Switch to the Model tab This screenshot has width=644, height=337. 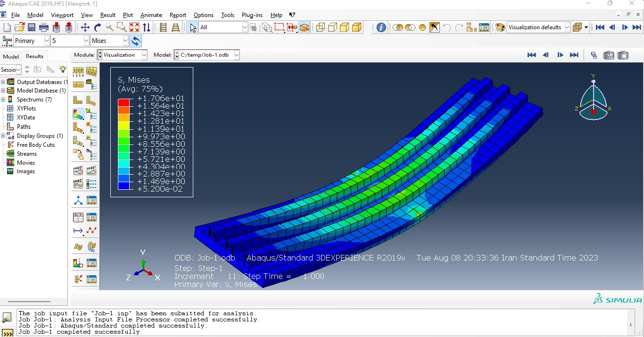(x=11, y=56)
